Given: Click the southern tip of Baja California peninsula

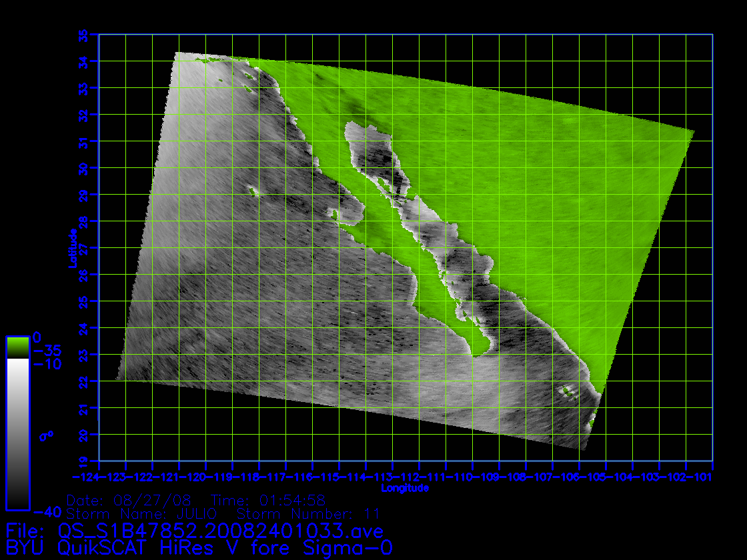Looking at the screenshot, I should coord(476,354).
